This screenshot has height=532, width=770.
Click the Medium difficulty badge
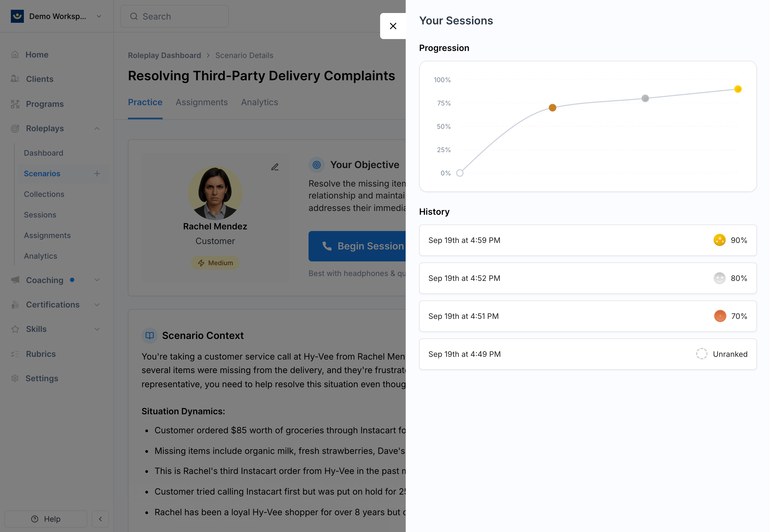(x=215, y=263)
